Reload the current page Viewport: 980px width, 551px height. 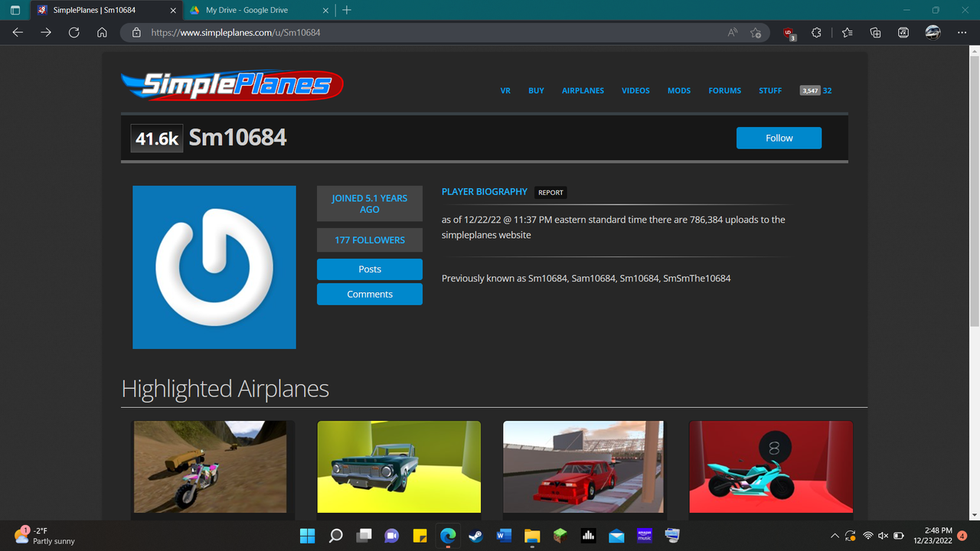click(73, 33)
